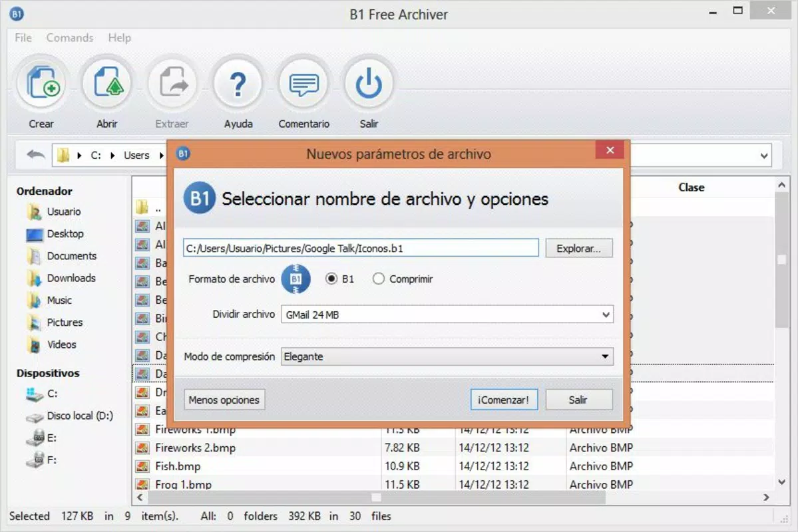Open the Usuario folder in sidebar
Image resolution: width=798 pixels, height=532 pixels.
[54, 211]
